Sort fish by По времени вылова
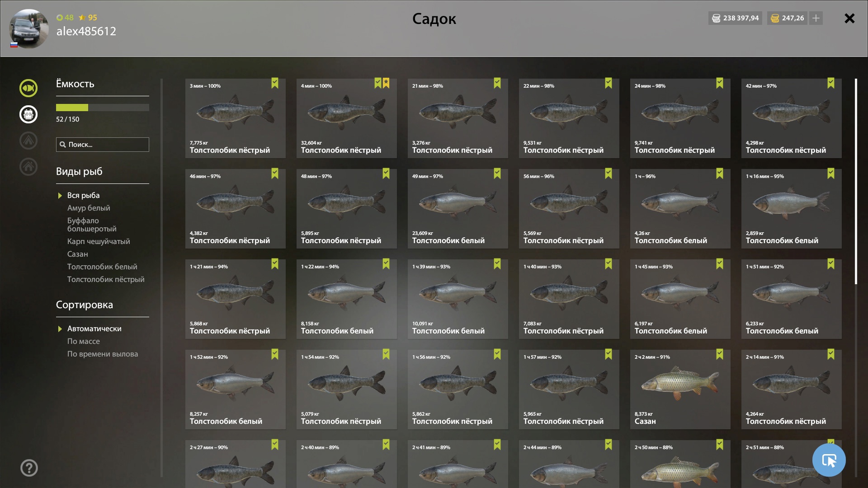868x488 pixels. click(x=103, y=354)
